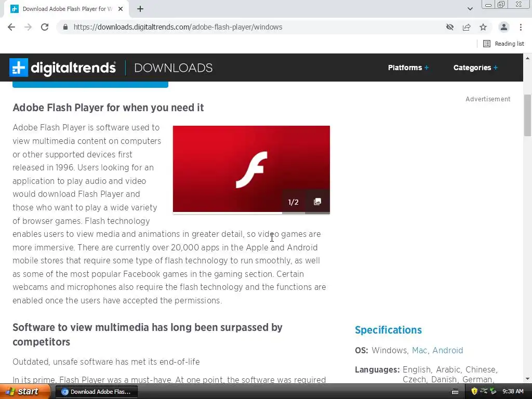Open the Chrome profile avatar
Viewport: 532px width, 399px height.
(x=504, y=27)
